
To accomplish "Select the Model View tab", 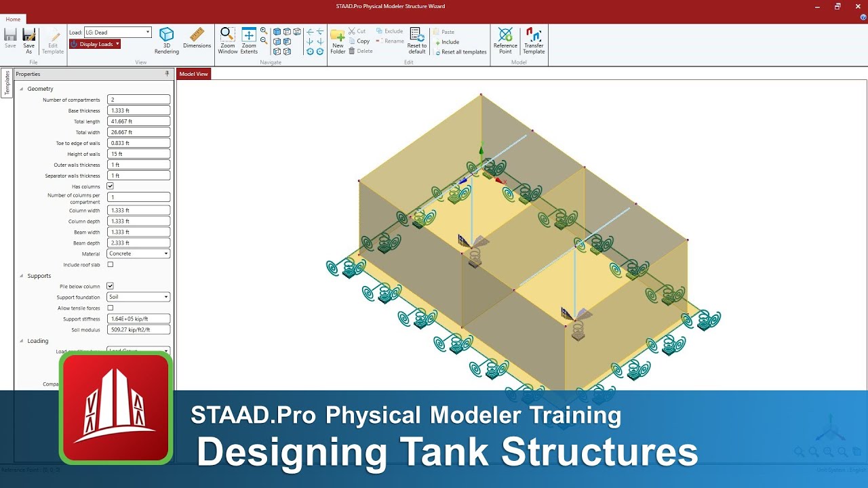I will (193, 74).
